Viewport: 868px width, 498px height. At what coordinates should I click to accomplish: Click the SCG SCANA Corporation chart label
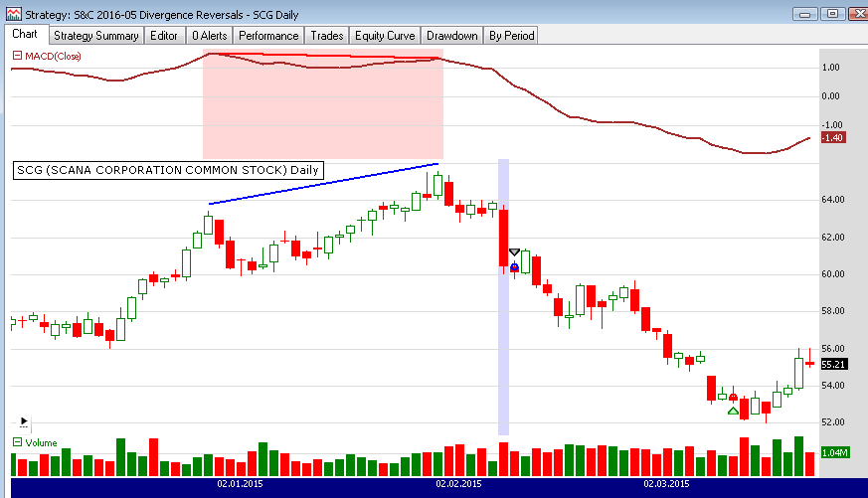tap(168, 170)
